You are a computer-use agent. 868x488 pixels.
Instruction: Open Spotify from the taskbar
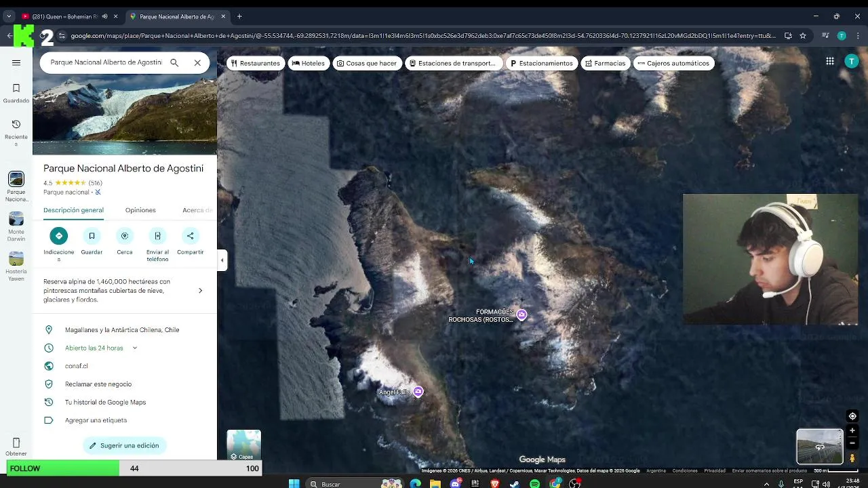pyautogui.click(x=534, y=483)
